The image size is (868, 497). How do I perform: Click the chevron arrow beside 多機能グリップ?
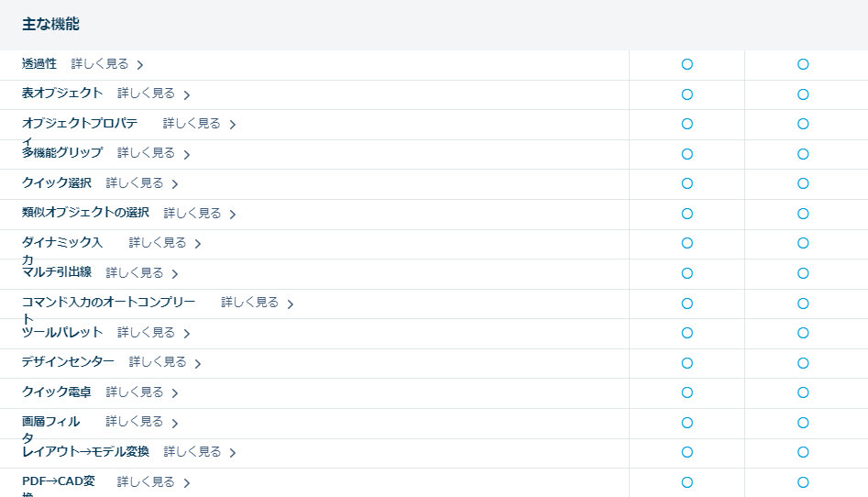186,154
